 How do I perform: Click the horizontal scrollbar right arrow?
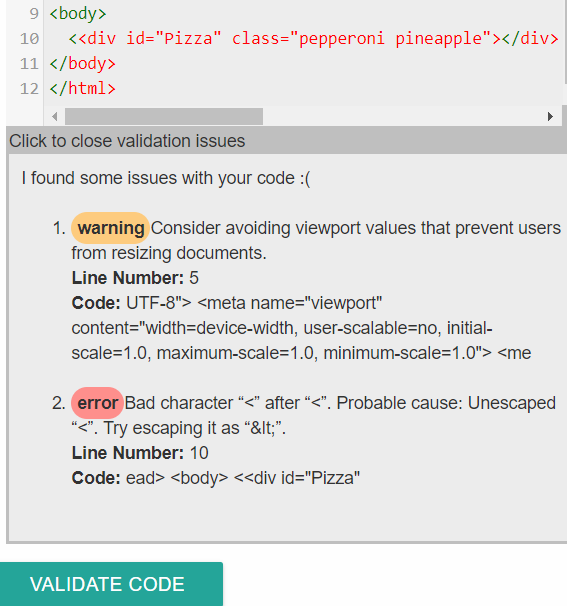(x=550, y=116)
